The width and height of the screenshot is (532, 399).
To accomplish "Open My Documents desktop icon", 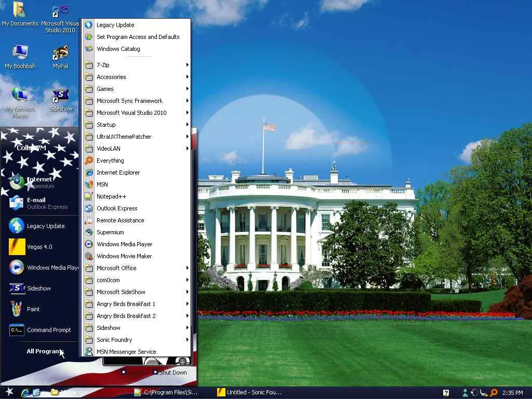I will pyautogui.click(x=20, y=15).
